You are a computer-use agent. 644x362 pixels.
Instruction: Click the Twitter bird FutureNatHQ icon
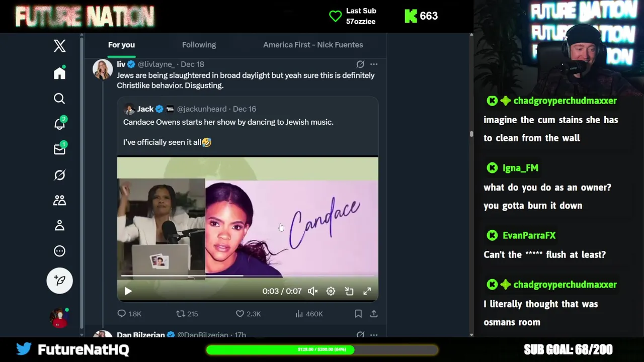tap(24, 349)
